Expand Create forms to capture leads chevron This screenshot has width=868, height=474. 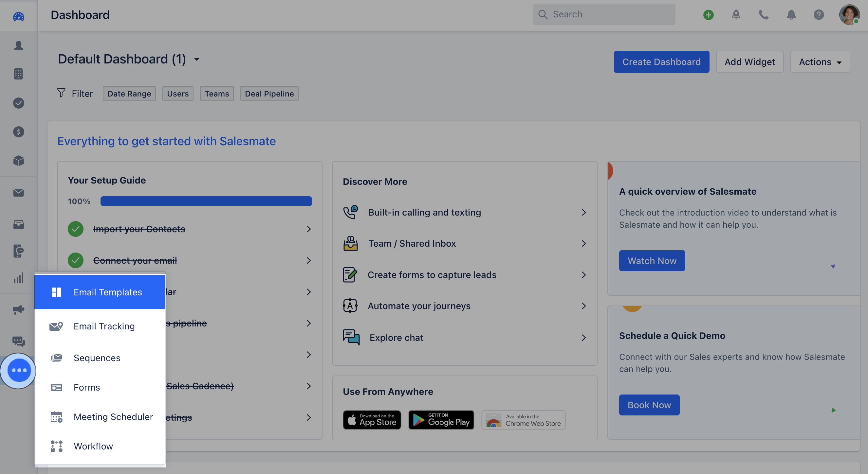coord(583,275)
